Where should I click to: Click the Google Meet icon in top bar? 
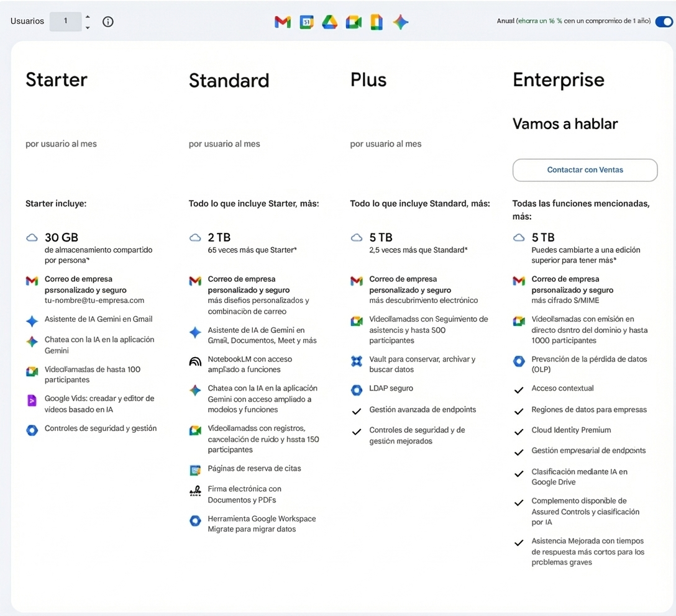click(x=354, y=22)
